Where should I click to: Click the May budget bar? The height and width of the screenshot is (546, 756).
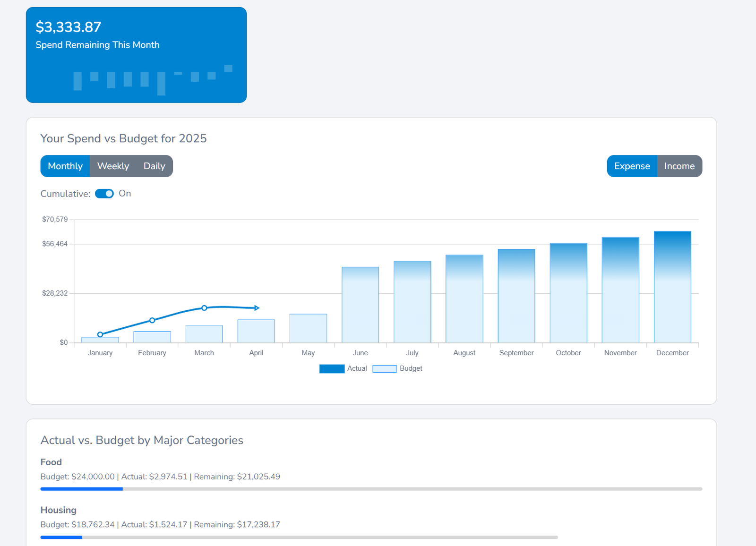308,328
